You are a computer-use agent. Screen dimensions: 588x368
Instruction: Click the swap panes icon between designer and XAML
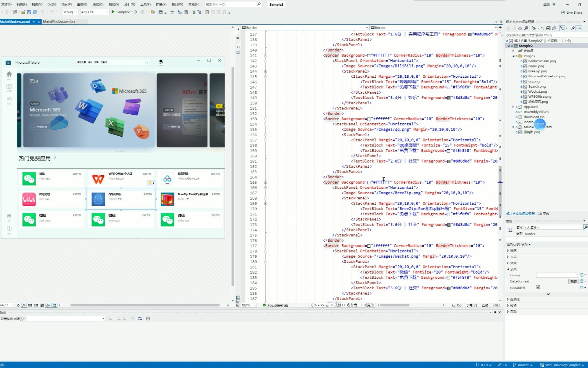click(x=238, y=38)
